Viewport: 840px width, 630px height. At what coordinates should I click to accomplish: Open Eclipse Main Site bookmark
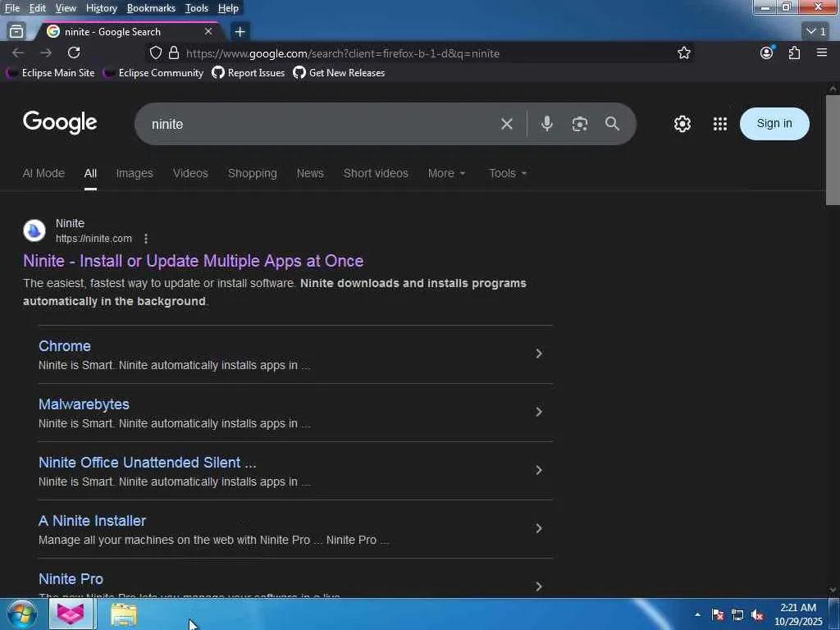tap(50, 73)
